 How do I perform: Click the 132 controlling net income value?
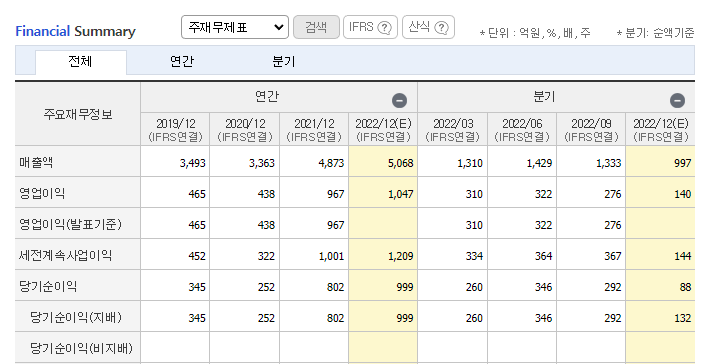pyautogui.click(x=683, y=318)
